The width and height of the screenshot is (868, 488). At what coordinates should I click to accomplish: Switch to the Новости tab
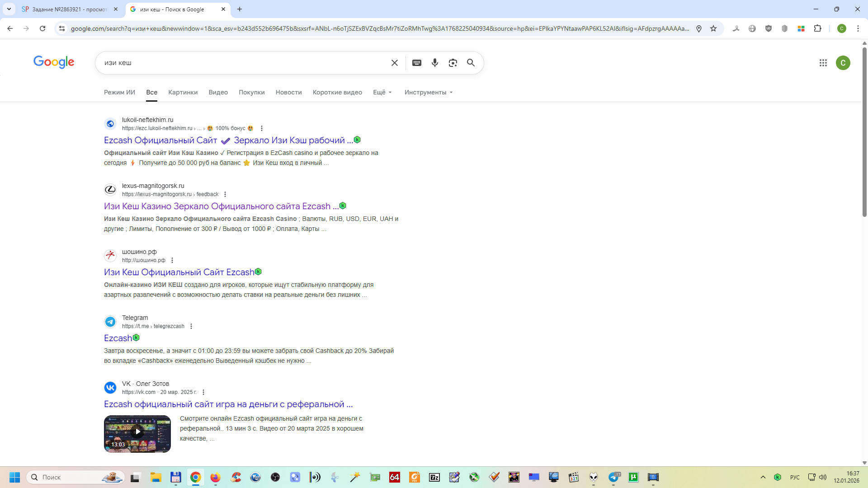click(288, 92)
